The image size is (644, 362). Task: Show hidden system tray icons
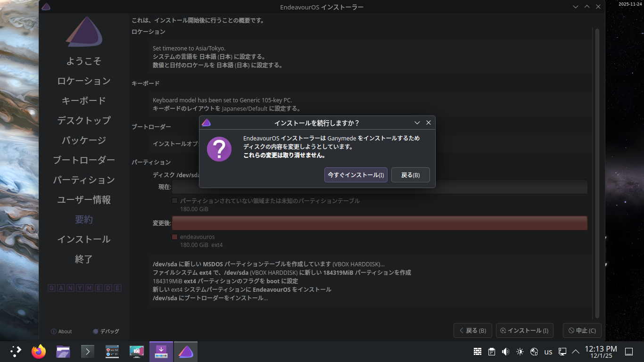pyautogui.click(x=576, y=352)
